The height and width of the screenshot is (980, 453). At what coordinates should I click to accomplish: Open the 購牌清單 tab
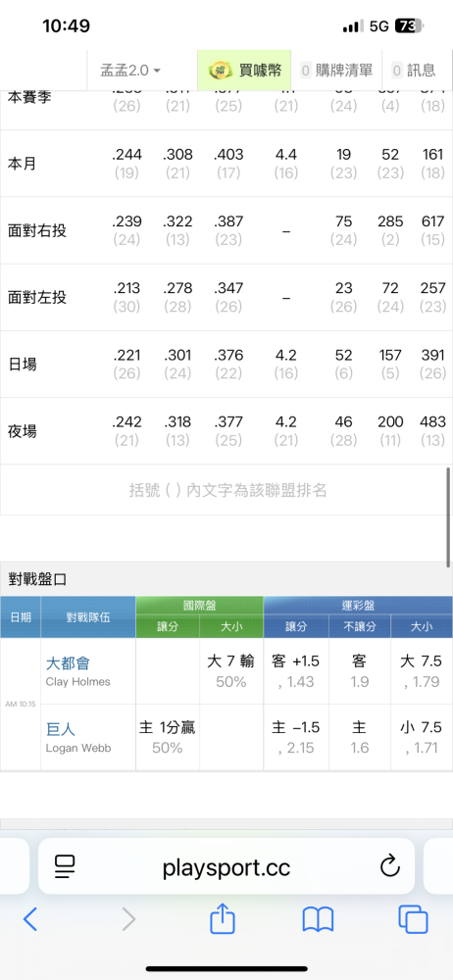tap(336, 70)
